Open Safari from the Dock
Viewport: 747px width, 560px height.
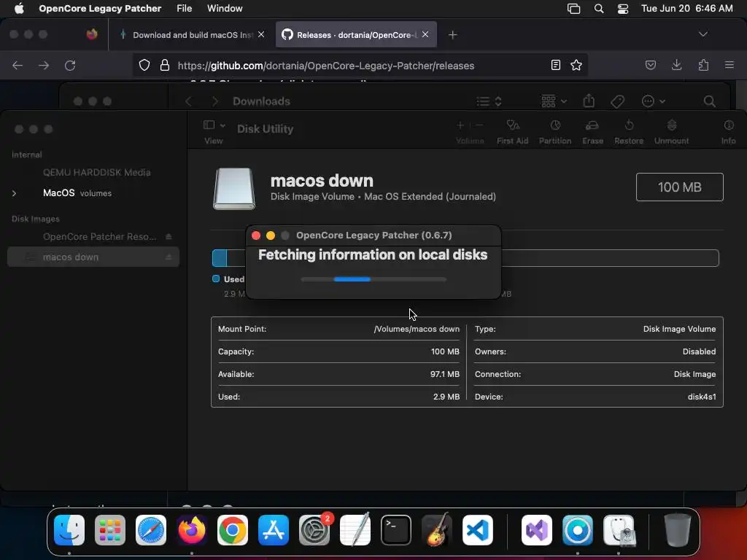click(x=151, y=530)
